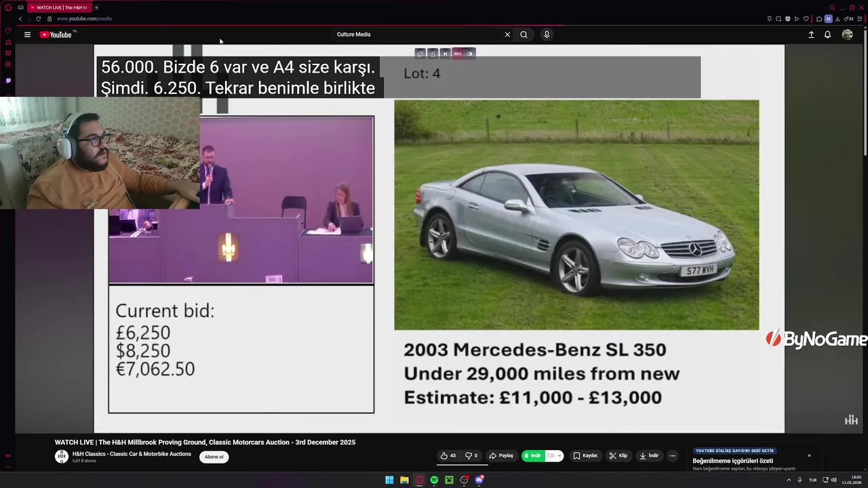This screenshot has width=868, height=488.
Task: Open Discord from taskbar
Action: point(479,480)
